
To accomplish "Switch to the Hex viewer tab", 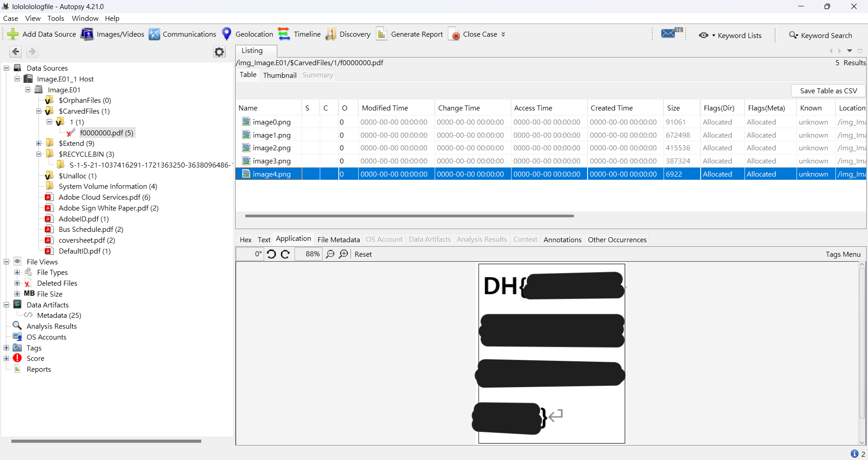I will [246, 240].
